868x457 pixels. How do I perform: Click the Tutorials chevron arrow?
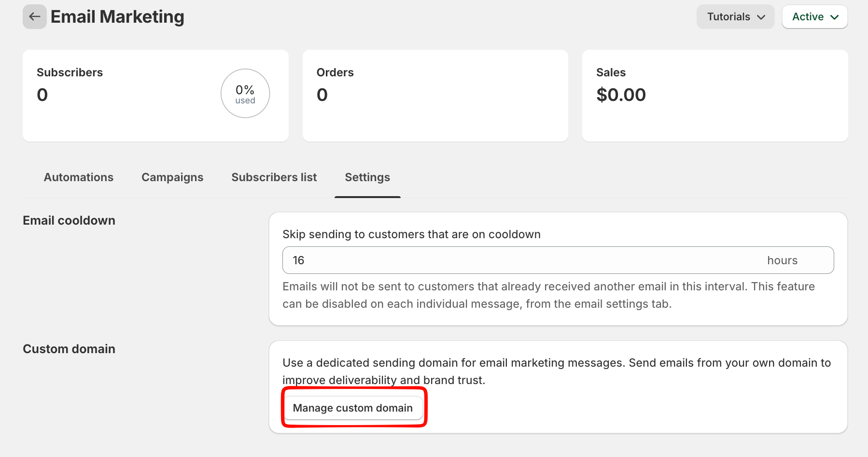click(x=761, y=17)
